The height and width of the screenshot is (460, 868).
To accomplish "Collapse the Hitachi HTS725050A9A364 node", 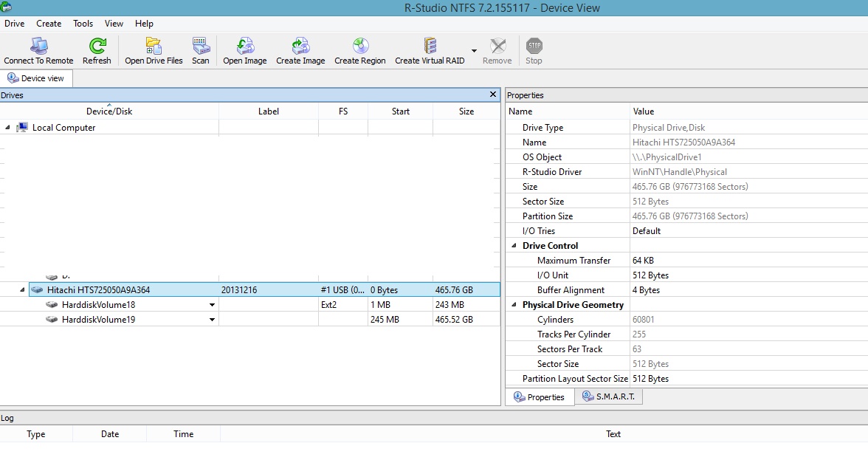I will point(23,289).
